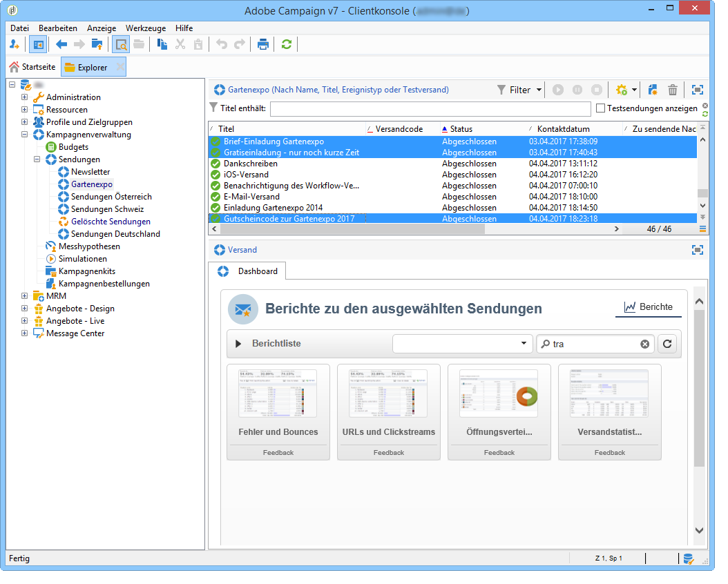Expand the Berichtliste disclosure triangle

point(238,344)
